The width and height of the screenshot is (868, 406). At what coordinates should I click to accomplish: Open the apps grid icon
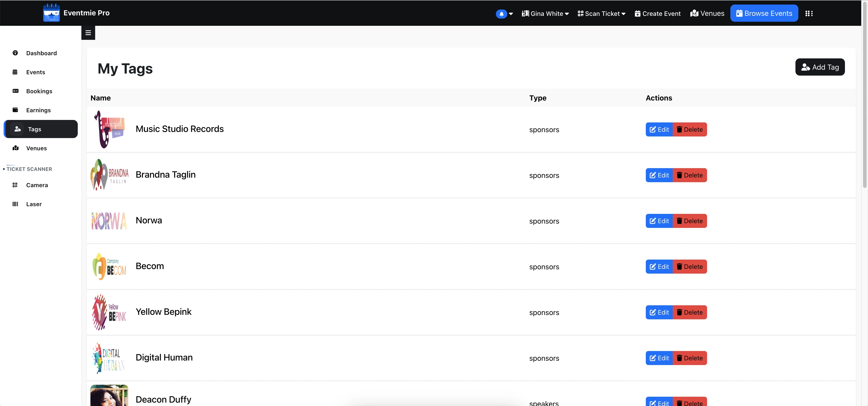[x=809, y=14]
